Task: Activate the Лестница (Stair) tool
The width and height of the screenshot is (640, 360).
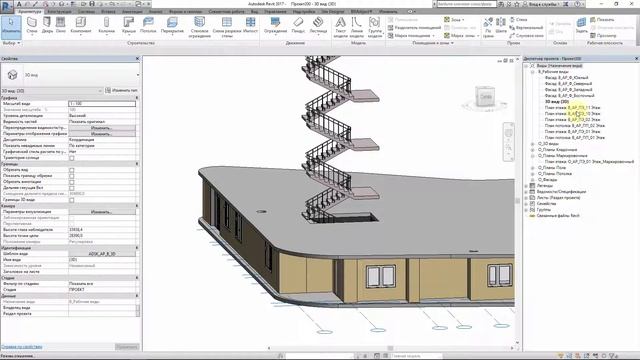Action: [x=318, y=25]
